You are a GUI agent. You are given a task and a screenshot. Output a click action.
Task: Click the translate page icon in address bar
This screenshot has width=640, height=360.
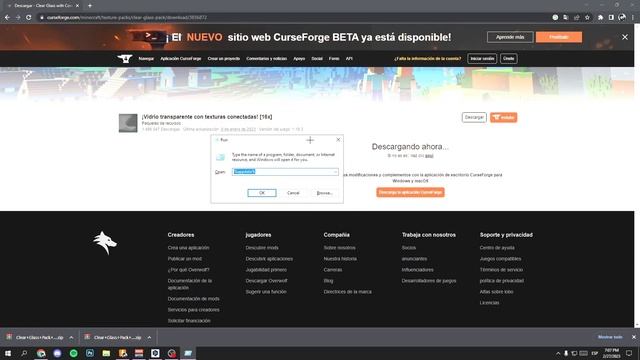[x=565, y=18]
